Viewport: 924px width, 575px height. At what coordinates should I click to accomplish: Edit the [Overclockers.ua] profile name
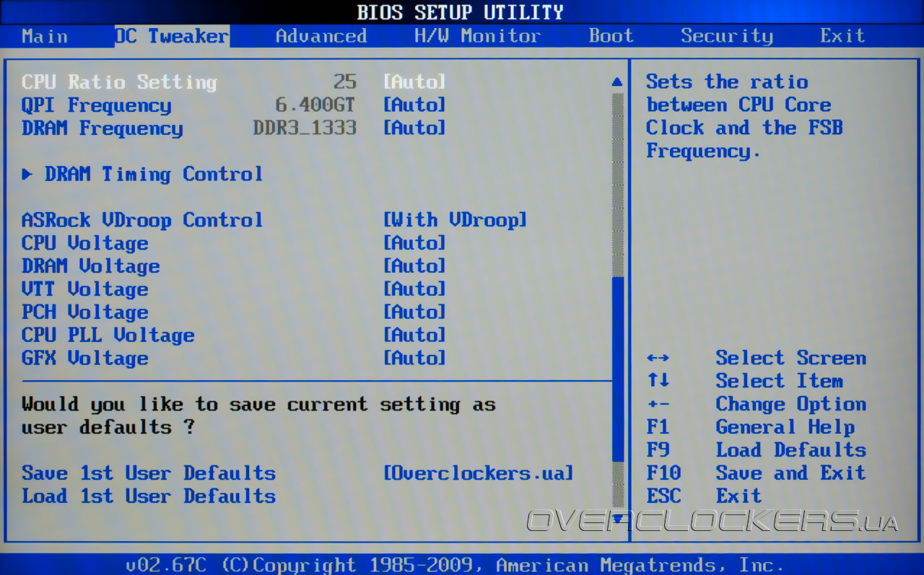(478, 473)
